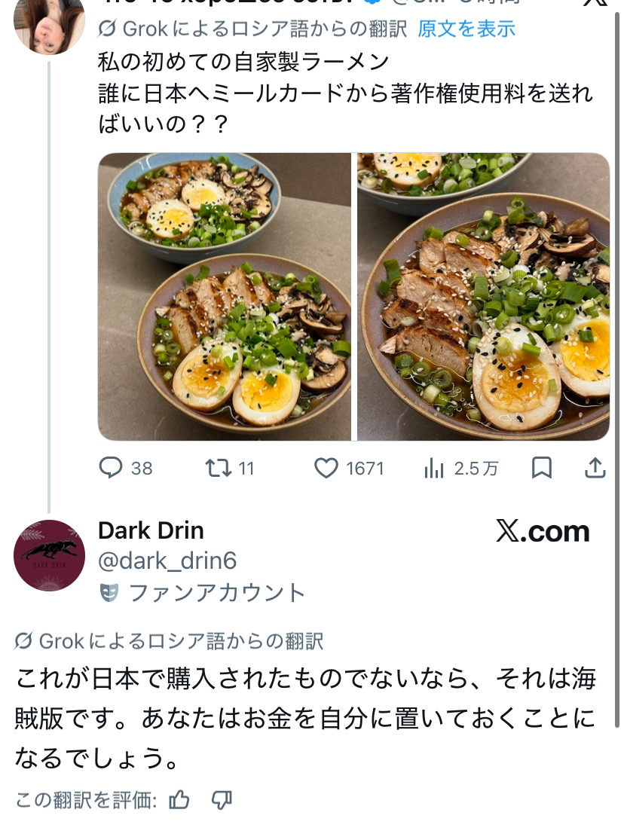Open the @dark_drin6 handle link
Viewport: 624px width, 840px height.
pos(167,561)
